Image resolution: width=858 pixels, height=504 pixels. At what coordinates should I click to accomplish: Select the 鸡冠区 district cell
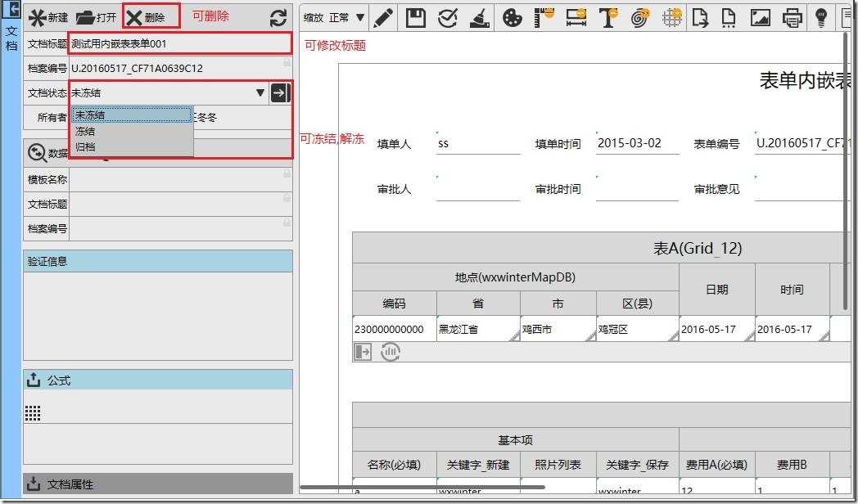[638, 329]
